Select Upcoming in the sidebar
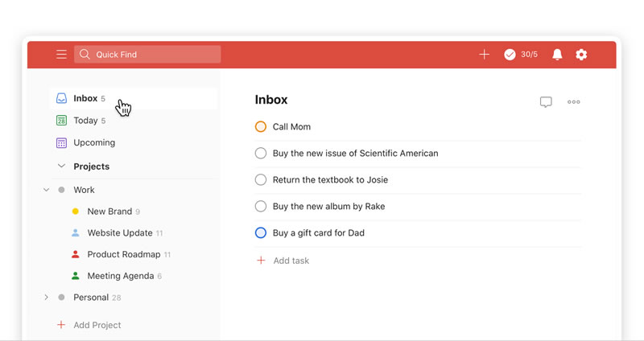Image resolution: width=644 pixels, height=341 pixels. (x=94, y=143)
